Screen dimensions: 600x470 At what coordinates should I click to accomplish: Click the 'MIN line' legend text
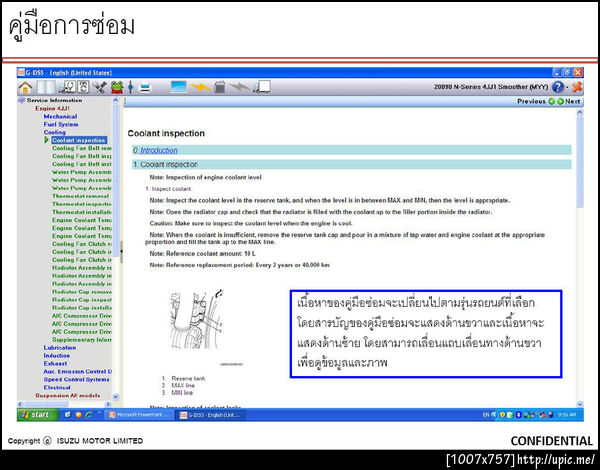click(182, 393)
